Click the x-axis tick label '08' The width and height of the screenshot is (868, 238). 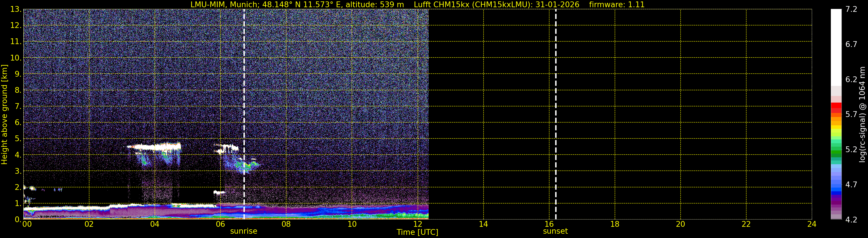[286, 224]
